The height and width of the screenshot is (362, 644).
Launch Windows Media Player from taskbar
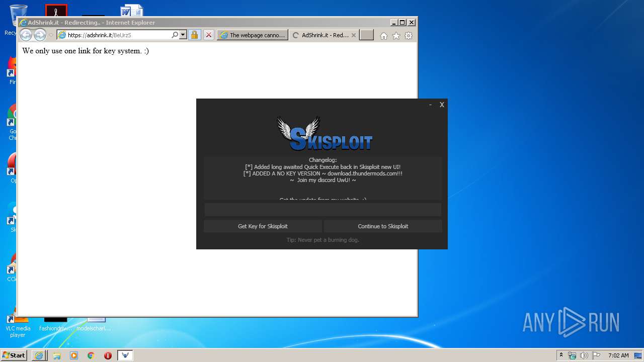click(x=74, y=355)
